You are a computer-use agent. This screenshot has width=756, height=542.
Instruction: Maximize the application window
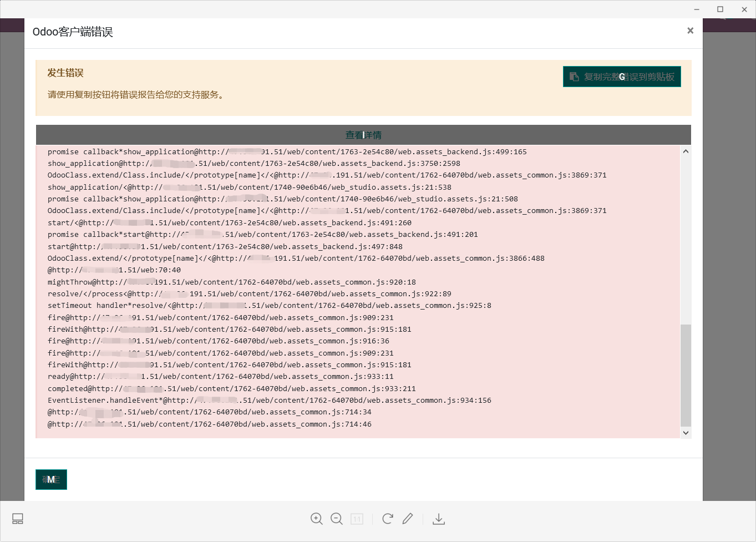pos(721,9)
